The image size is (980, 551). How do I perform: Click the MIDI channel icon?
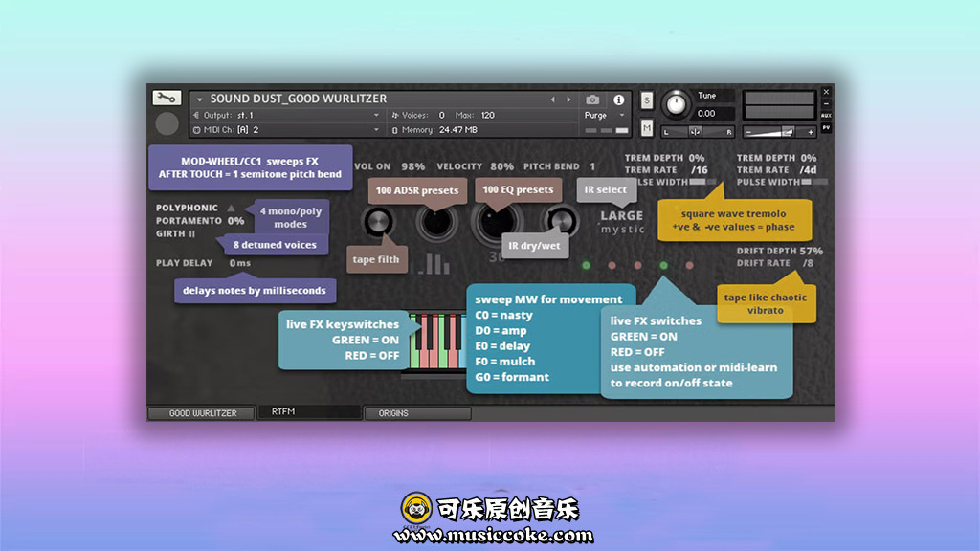tap(196, 130)
